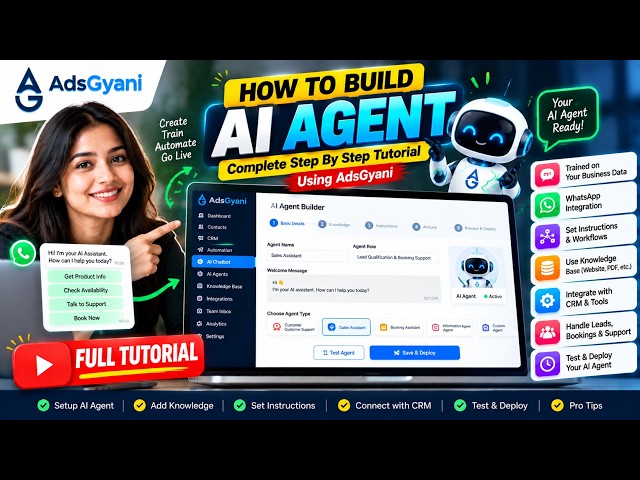Click the Setup AI Agent checkmark
Screen dimensions: 640x480
[43, 405]
